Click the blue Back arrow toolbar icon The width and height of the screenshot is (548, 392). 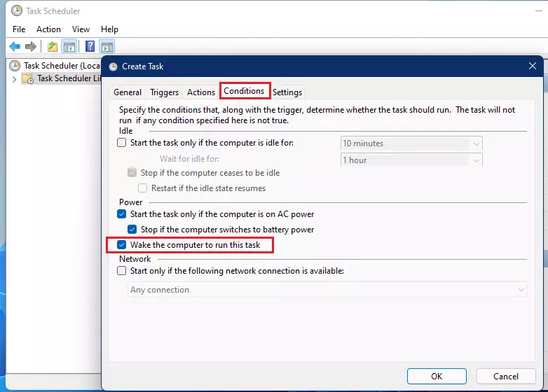15,46
